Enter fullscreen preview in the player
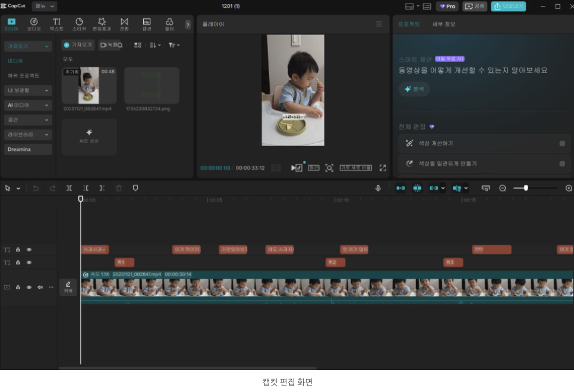The width and height of the screenshot is (574, 392). [383, 168]
